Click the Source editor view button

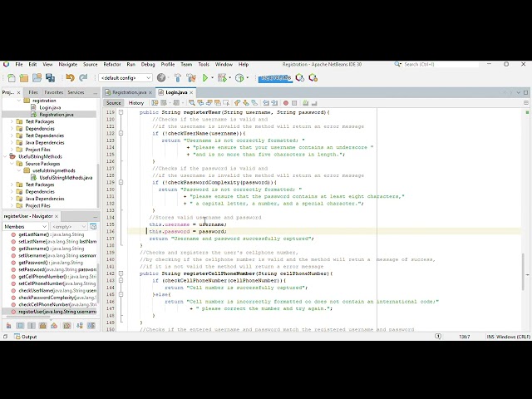(x=113, y=103)
